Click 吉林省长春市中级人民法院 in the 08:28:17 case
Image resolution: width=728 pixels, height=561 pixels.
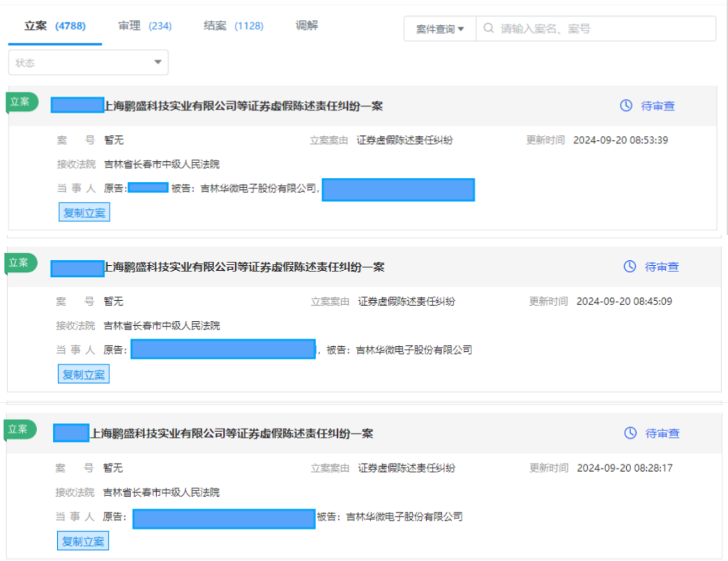coord(161,492)
